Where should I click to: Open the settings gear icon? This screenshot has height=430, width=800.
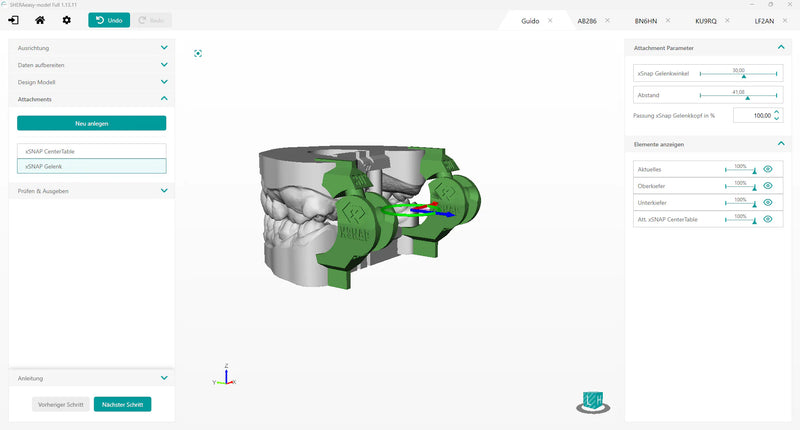(x=66, y=20)
